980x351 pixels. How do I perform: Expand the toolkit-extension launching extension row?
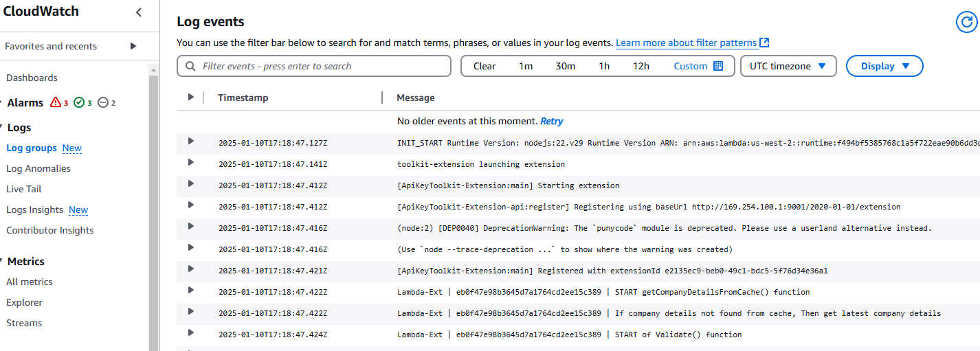coord(191,163)
